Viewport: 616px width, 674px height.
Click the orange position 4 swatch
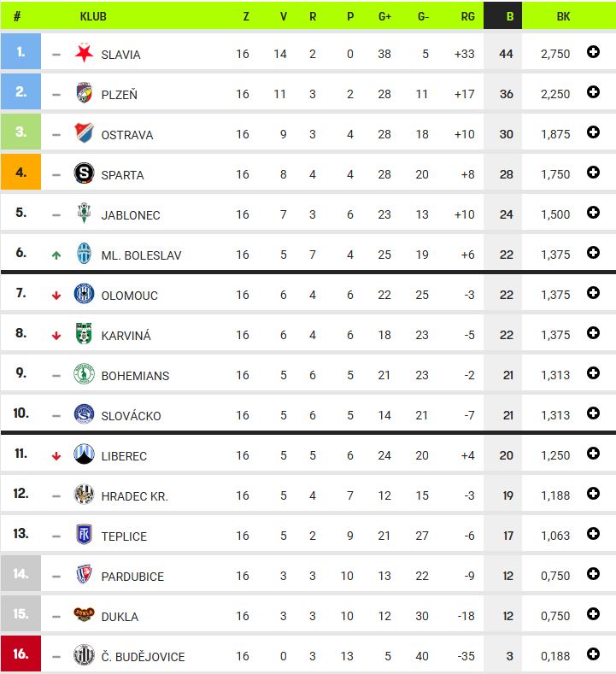click(21, 172)
